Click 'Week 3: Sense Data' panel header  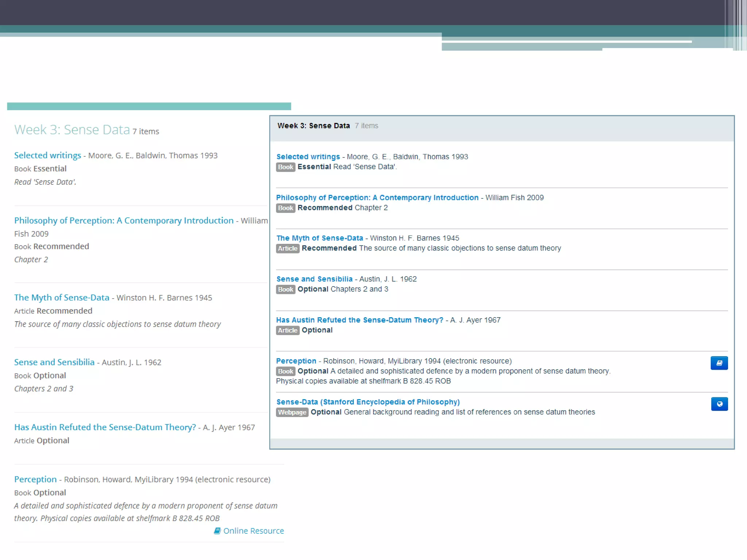point(313,126)
